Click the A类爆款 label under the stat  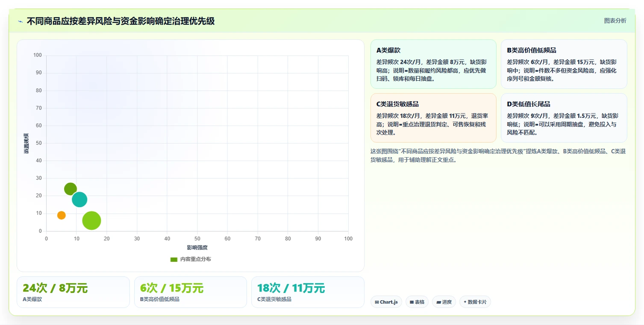coord(32,299)
